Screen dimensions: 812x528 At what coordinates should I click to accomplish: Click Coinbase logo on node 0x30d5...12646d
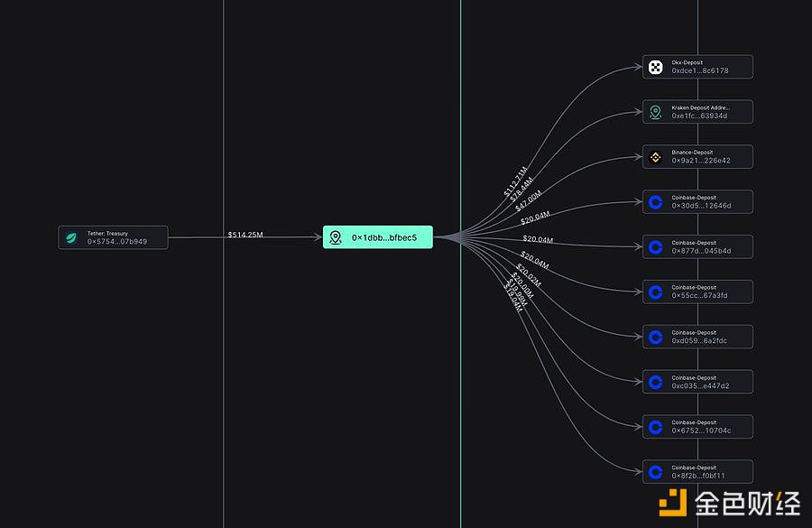tap(656, 202)
